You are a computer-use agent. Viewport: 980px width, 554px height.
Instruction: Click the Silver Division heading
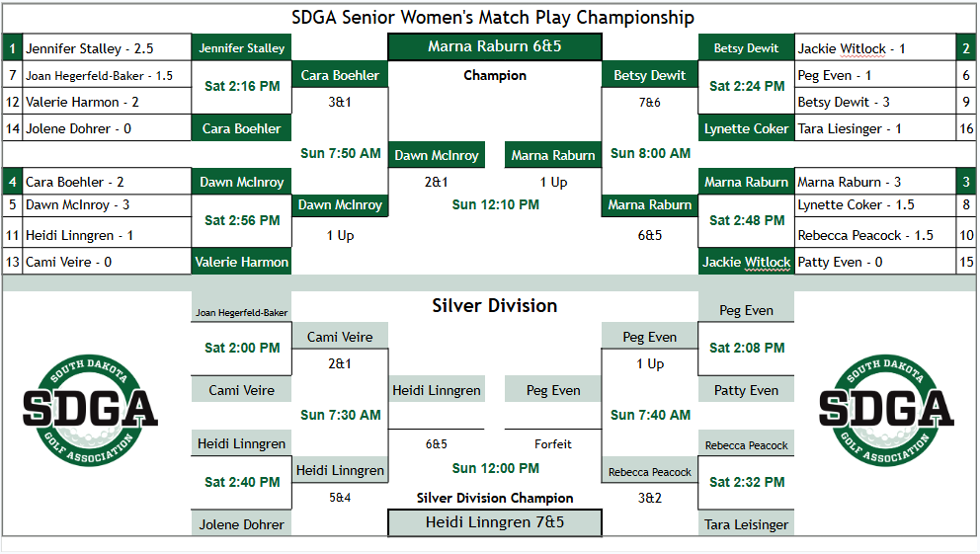[494, 305]
